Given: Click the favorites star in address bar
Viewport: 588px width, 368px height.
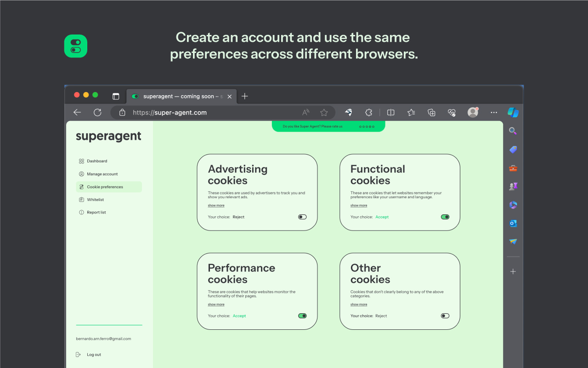Looking at the screenshot, I should [324, 112].
